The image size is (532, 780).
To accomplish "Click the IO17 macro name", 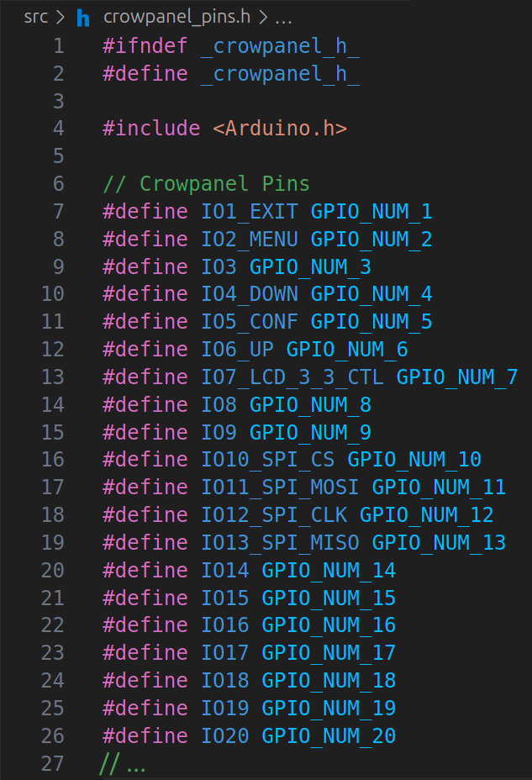I will coord(224,653).
